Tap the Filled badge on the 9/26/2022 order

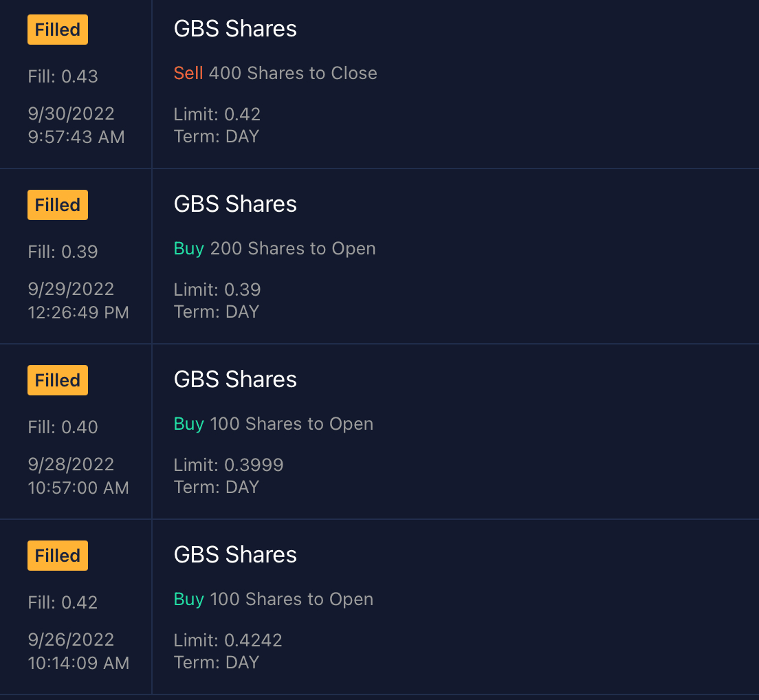pyautogui.click(x=58, y=556)
